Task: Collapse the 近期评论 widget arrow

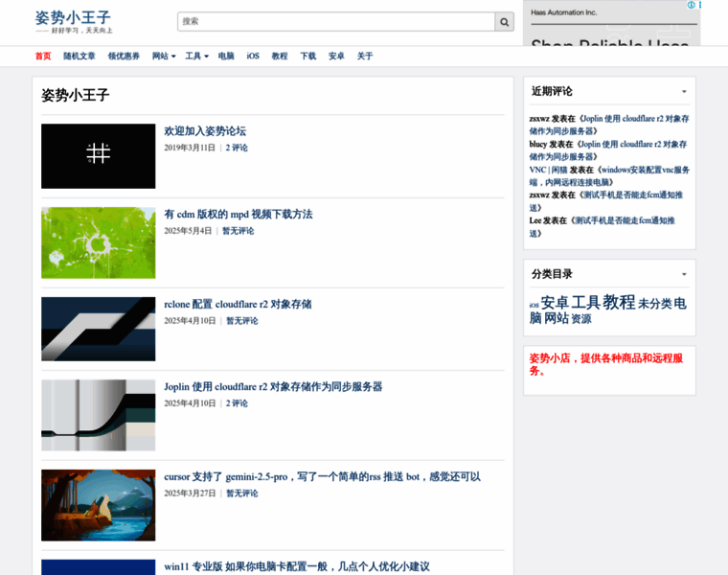Action: [684, 91]
